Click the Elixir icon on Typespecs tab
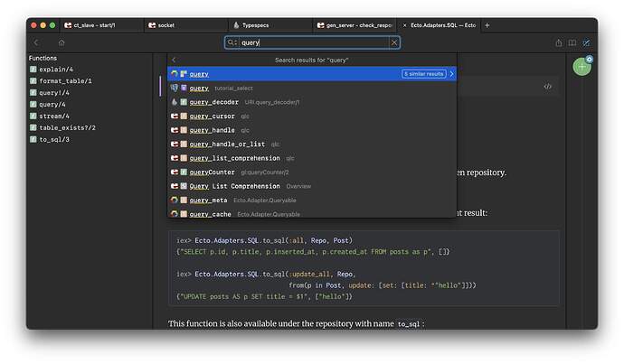The image size is (624, 364). point(236,25)
